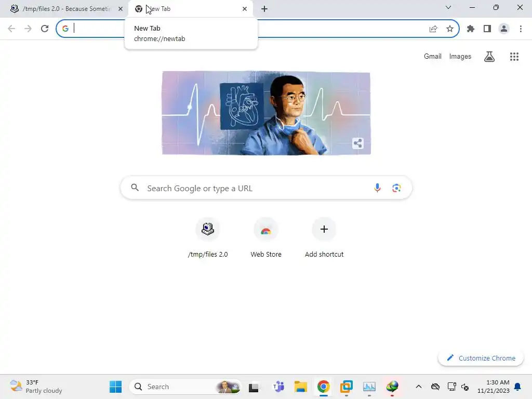Click the taskbar Search box

[x=185, y=387]
